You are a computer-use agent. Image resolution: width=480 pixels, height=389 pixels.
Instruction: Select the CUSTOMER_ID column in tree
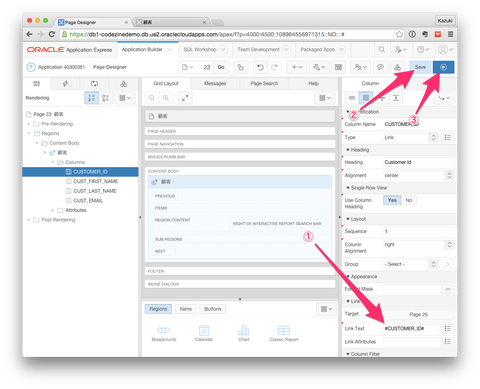pos(80,172)
